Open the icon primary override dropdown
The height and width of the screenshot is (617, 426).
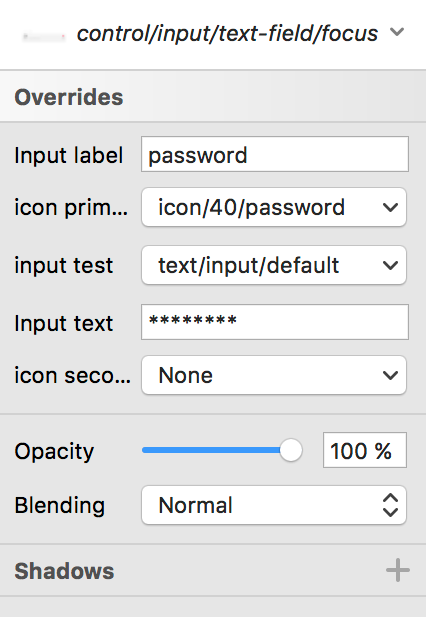[274, 207]
